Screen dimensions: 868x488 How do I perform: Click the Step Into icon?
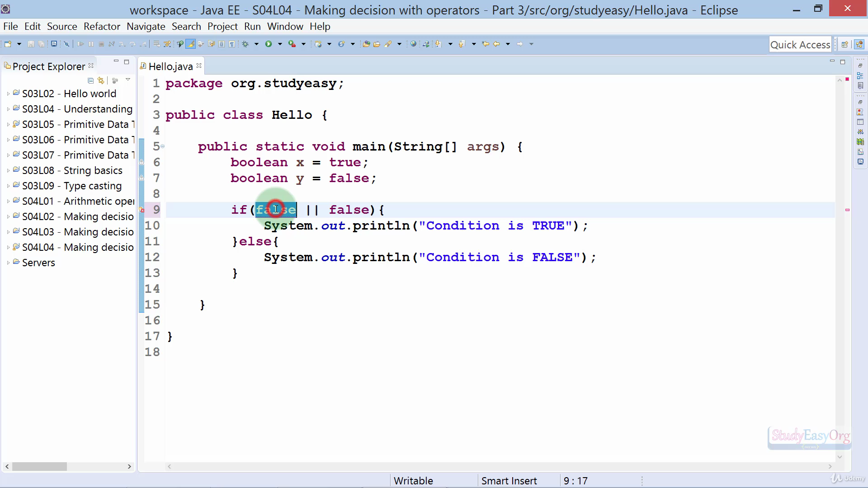pyautogui.click(x=122, y=44)
